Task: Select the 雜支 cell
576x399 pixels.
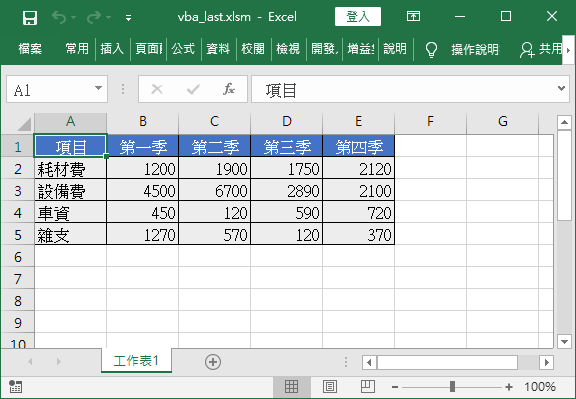Action: point(71,234)
